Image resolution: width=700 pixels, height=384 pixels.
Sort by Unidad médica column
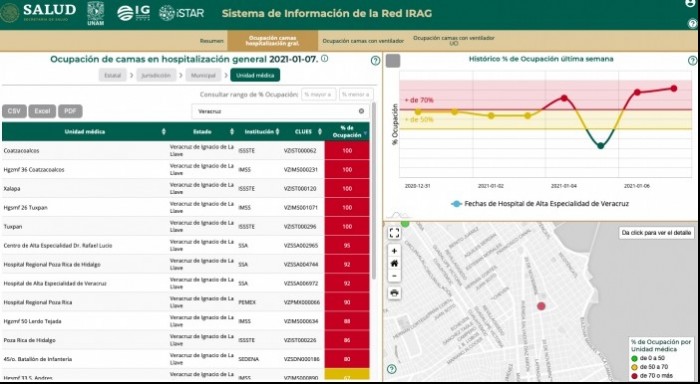pyautogui.click(x=85, y=132)
